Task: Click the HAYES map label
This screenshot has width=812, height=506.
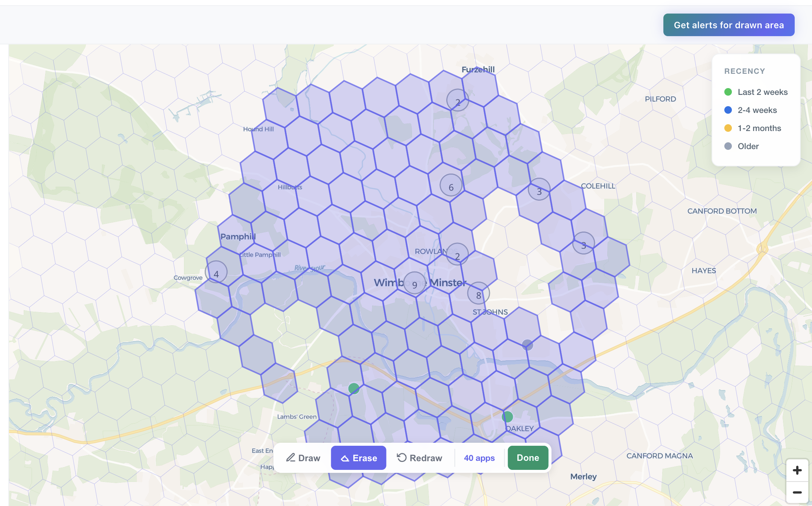Action: [x=704, y=271]
